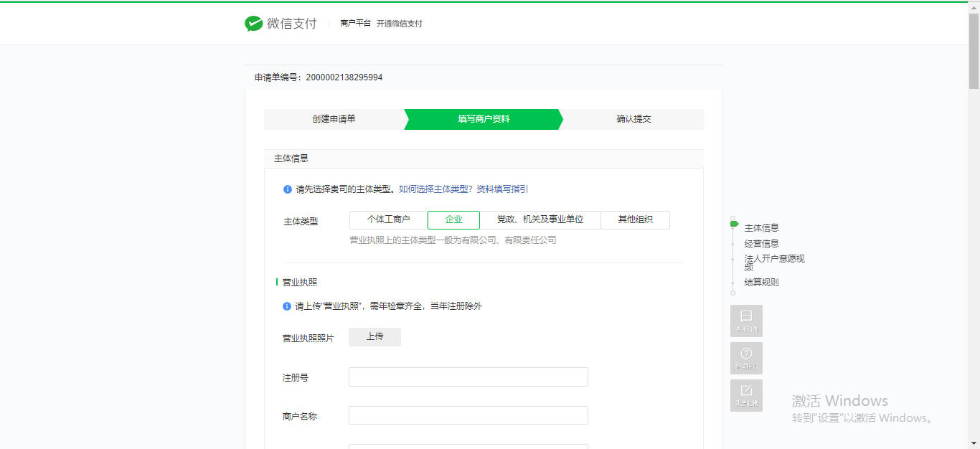980x449 pixels.
Task: Click the info icon beside 请上传"营业执照"
Action: point(287,306)
